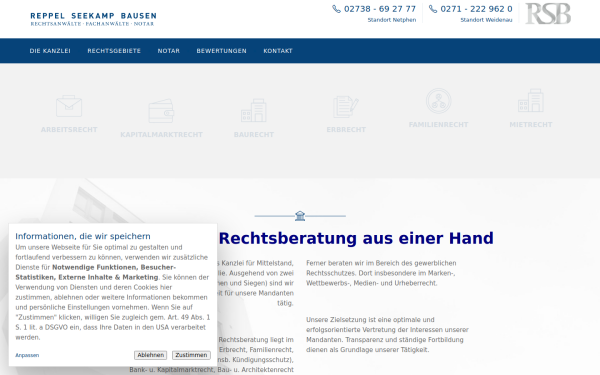Call the Weidenau number 0271 - 222 962 0

point(476,9)
